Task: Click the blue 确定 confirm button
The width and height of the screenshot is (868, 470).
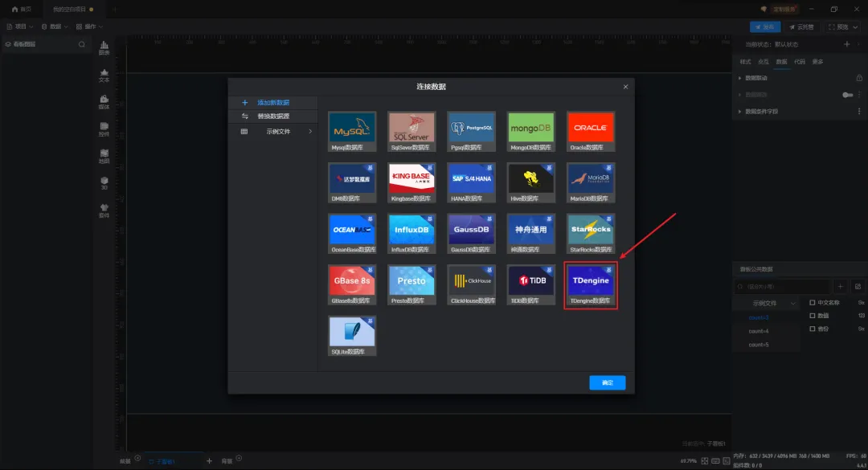Action: point(608,382)
